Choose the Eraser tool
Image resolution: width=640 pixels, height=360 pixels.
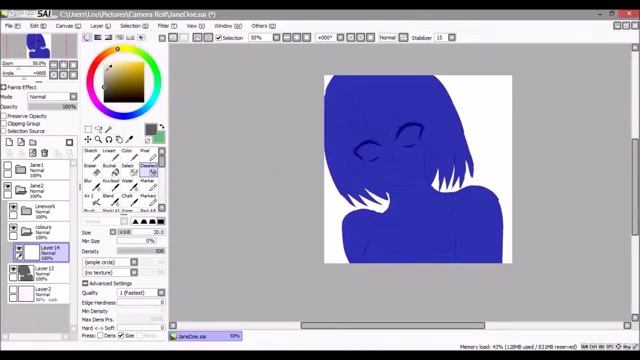92,170
